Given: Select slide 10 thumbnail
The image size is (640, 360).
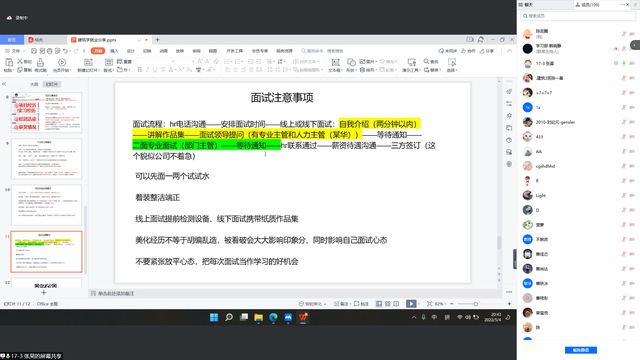Looking at the screenshot, I should pyautogui.click(x=46, y=205).
